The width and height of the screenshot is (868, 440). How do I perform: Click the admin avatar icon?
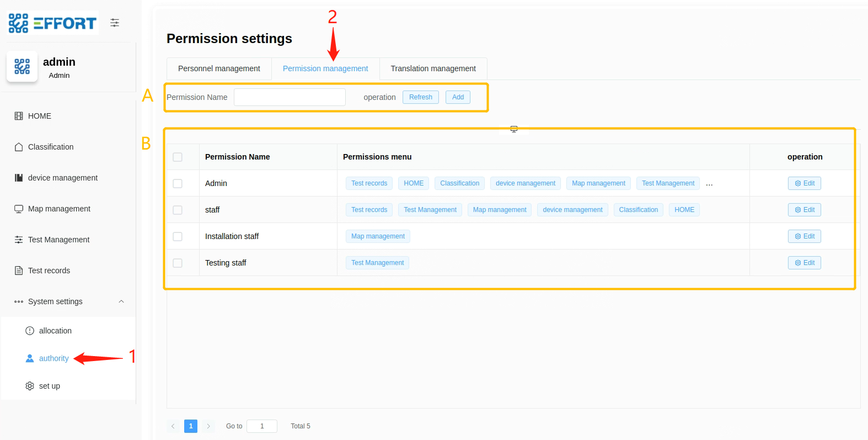(x=22, y=66)
